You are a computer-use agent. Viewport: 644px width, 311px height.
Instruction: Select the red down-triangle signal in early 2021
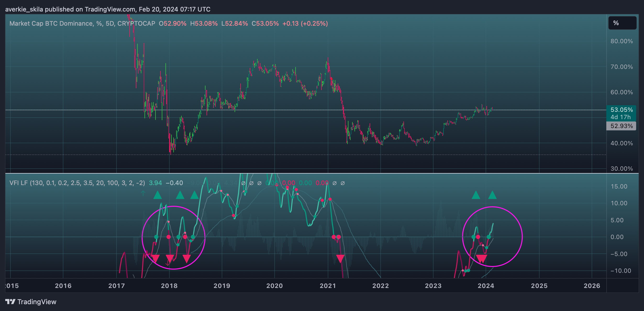pos(340,259)
